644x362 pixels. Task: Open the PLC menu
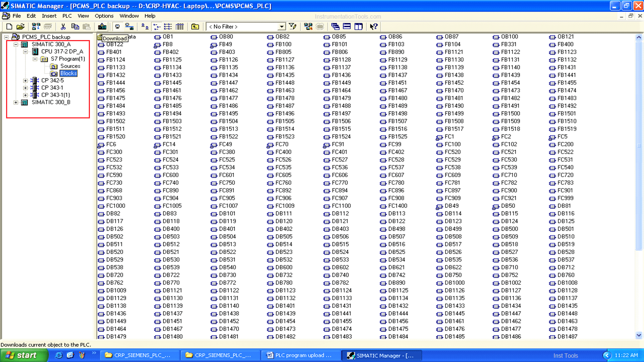(67, 16)
